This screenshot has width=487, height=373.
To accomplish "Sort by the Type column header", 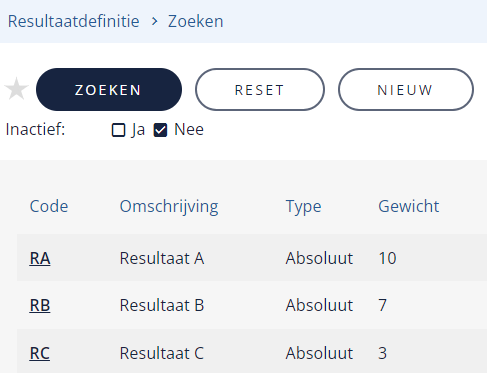I will click(x=303, y=207).
